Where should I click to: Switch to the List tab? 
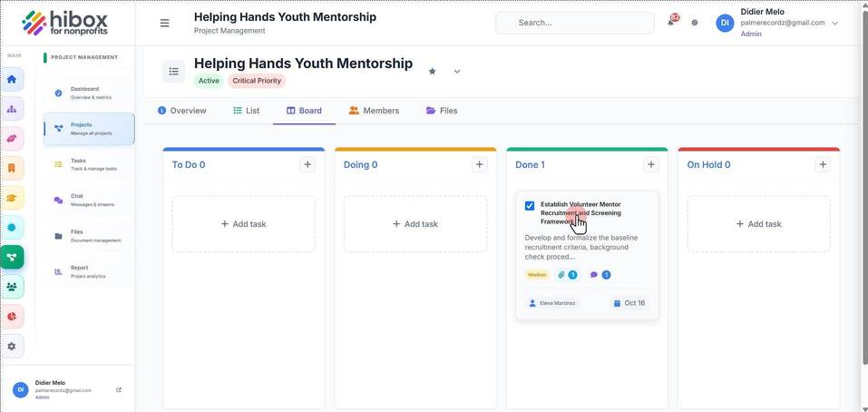pyautogui.click(x=247, y=111)
